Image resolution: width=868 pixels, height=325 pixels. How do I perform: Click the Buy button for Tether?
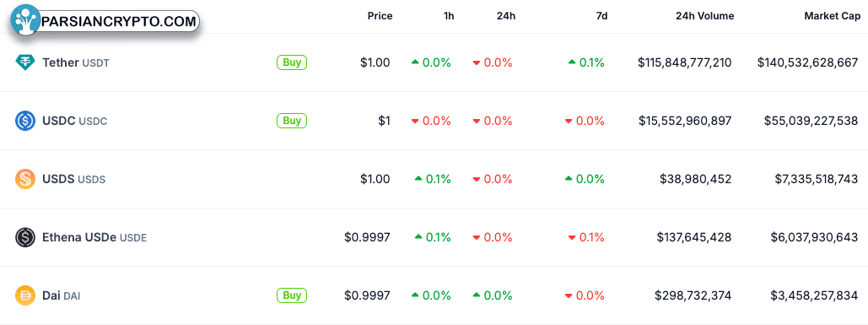click(x=292, y=62)
